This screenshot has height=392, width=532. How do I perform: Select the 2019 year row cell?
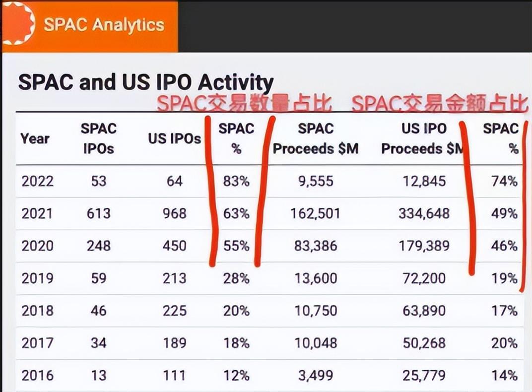tap(37, 278)
